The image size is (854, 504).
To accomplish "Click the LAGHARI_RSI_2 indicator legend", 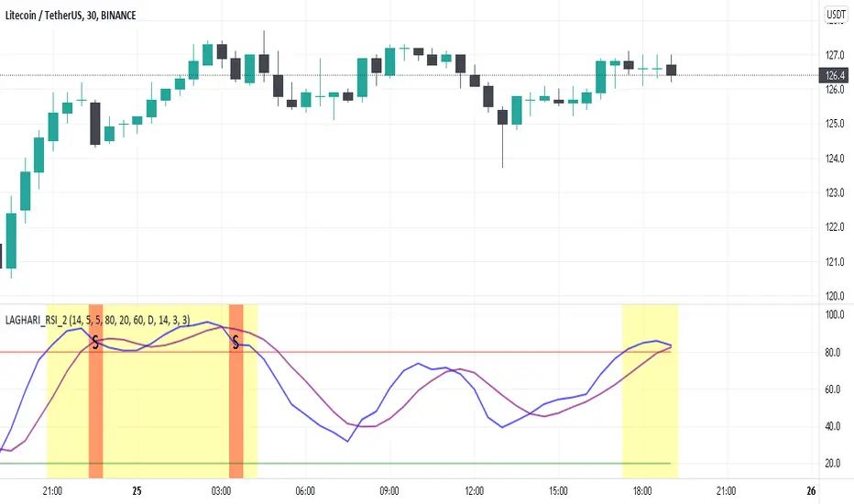I will pyautogui.click(x=97, y=320).
